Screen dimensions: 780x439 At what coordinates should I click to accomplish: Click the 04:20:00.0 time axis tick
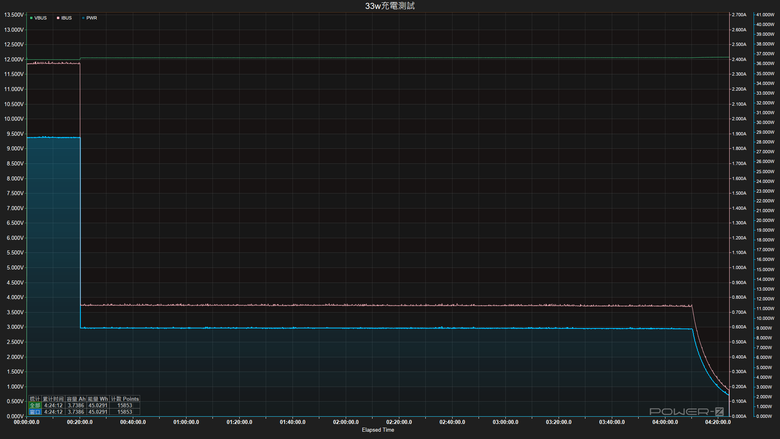click(x=718, y=422)
